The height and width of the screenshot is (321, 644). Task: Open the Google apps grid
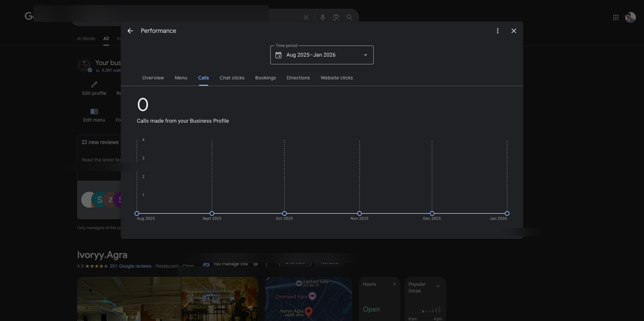tap(616, 17)
